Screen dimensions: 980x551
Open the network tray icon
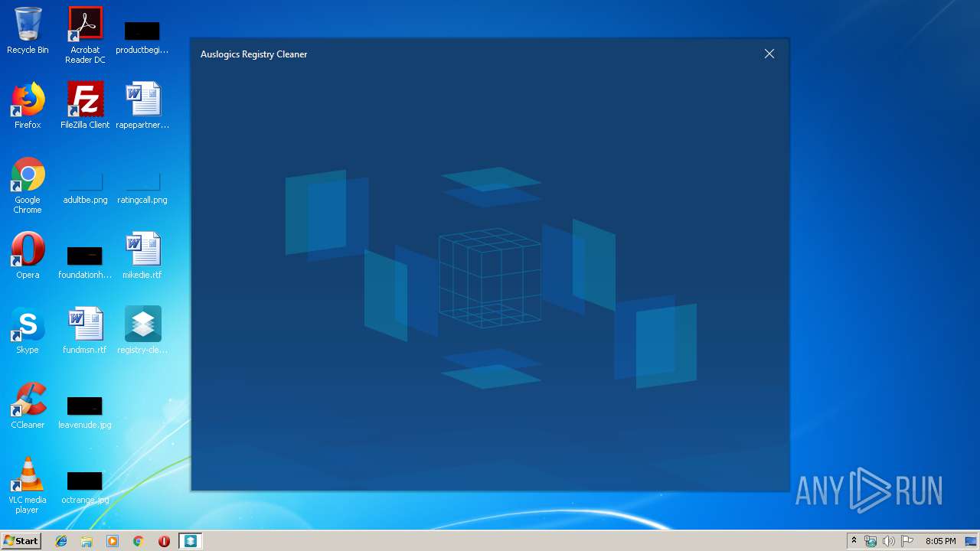click(871, 541)
